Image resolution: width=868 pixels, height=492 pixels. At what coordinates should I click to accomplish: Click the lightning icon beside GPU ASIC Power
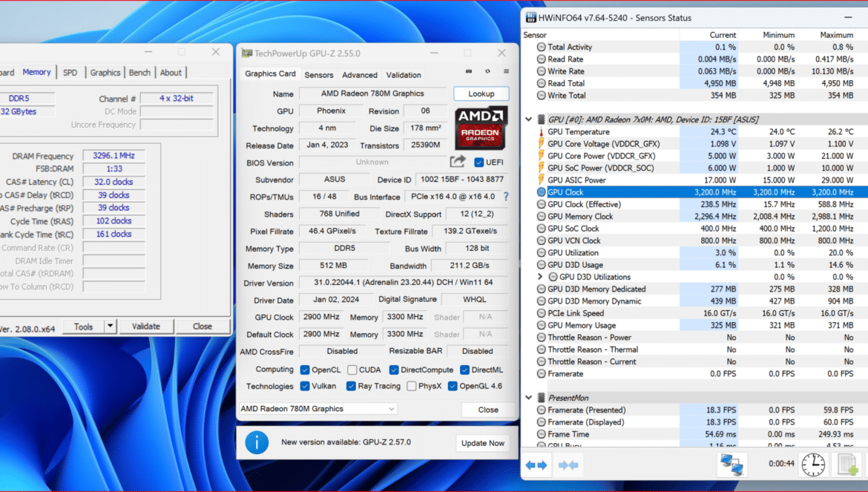click(x=542, y=180)
